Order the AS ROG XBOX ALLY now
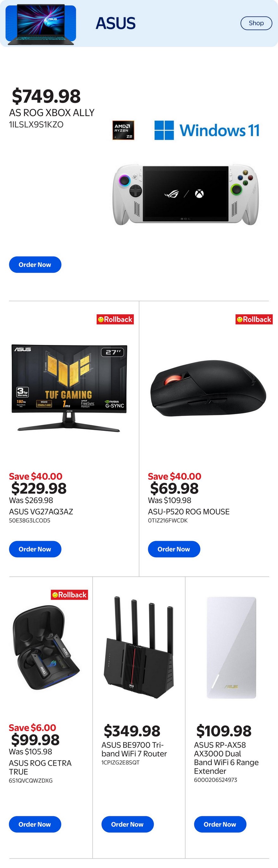Screen dimensions: 278x868 [35, 265]
